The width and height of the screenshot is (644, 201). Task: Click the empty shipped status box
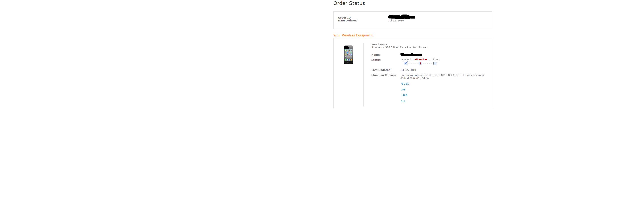click(435, 63)
